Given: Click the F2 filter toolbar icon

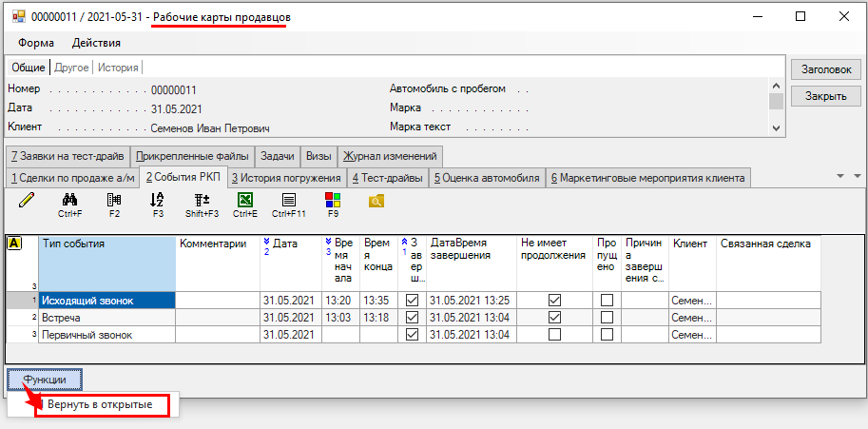Looking at the screenshot, I should tap(114, 200).
